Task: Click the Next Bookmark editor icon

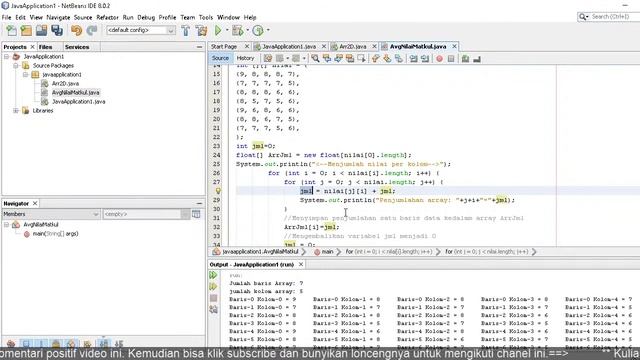Action: point(387,58)
